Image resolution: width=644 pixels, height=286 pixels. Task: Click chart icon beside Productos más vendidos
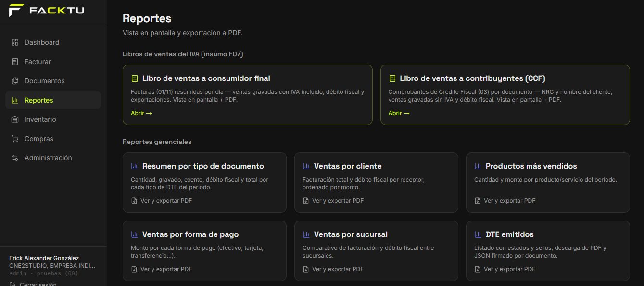click(478, 166)
